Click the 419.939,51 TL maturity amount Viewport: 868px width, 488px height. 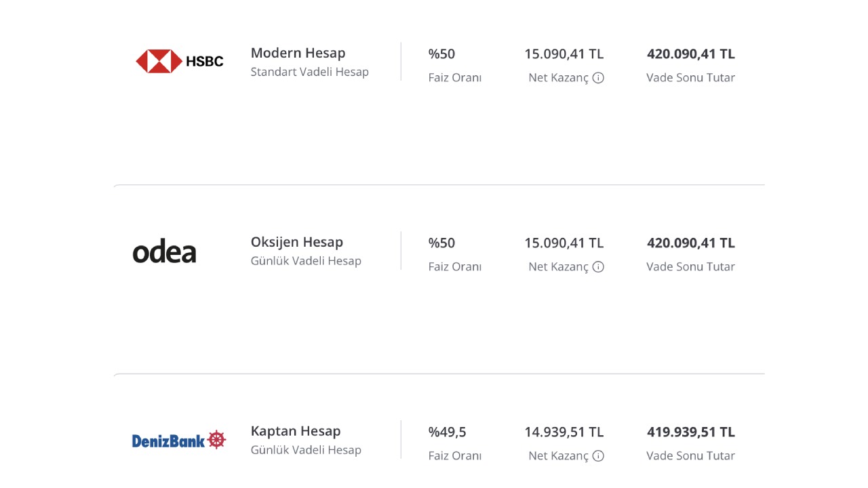tap(691, 432)
